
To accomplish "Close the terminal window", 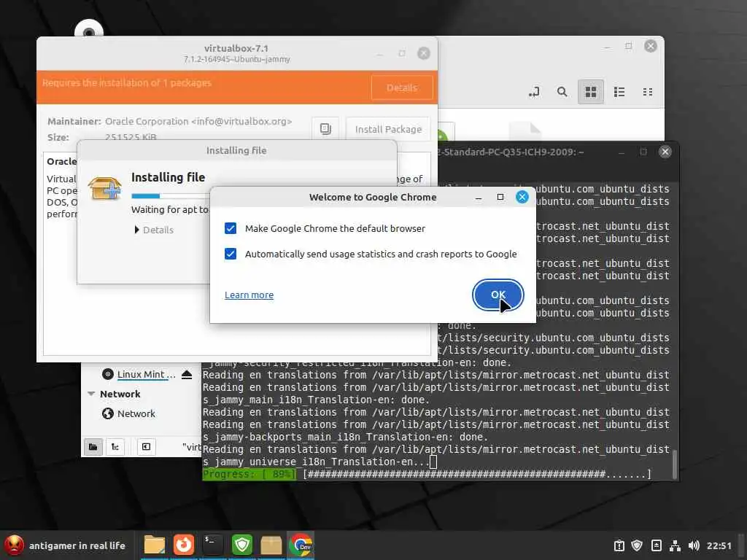I will click(665, 152).
